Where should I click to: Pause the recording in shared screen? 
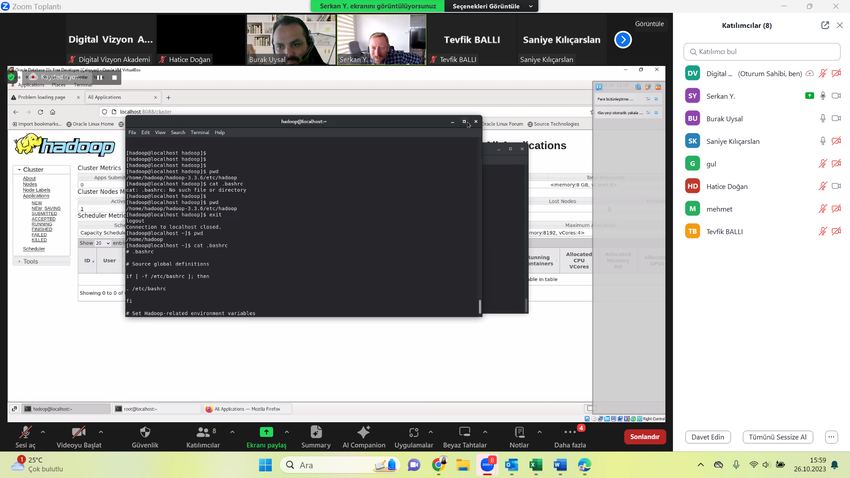click(x=100, y=77)
